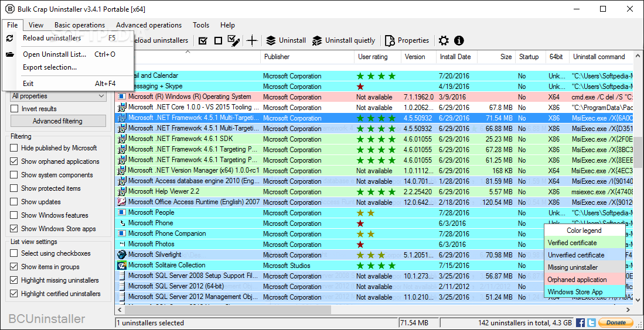Open the All properties dropdown
Viewport: 644px width, 330px height.
coord(58,96)
